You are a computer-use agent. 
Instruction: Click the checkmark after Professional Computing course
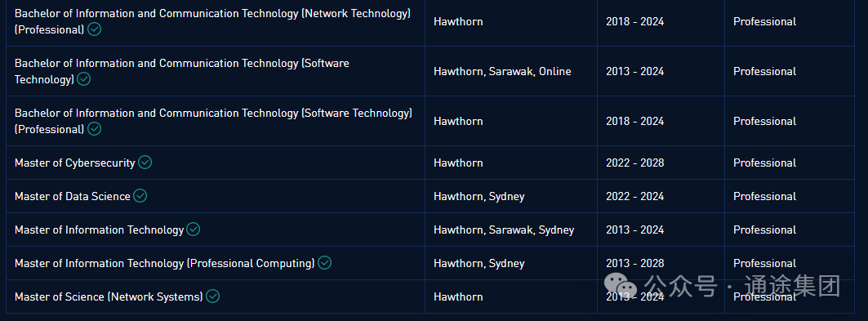(324, 263)
